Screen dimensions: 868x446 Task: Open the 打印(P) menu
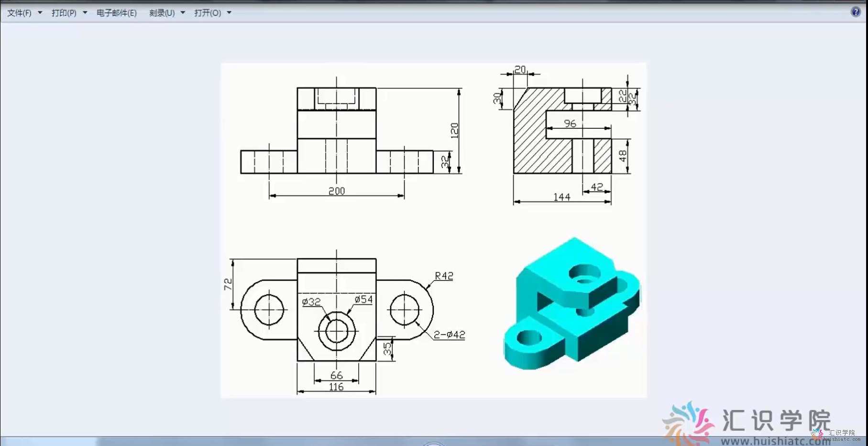pos(64,13)
